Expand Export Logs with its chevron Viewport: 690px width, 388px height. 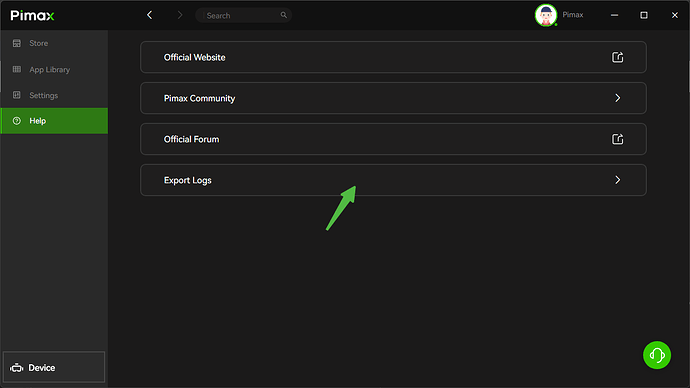[617, 180]
